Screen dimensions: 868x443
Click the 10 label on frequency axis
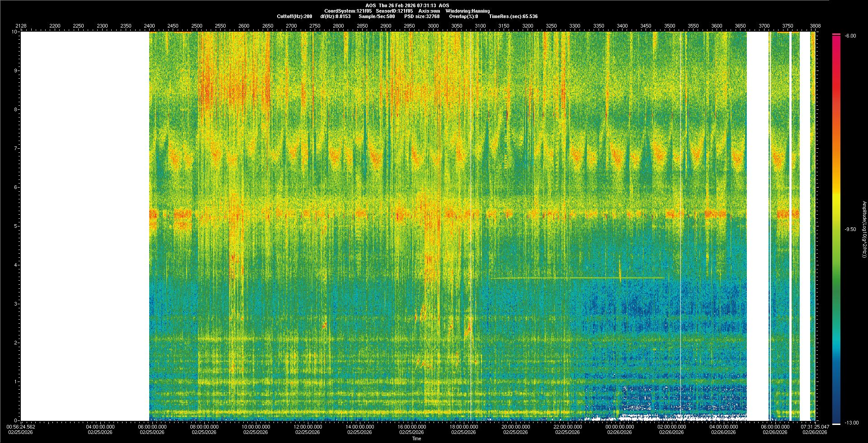(x=14, y=32)
